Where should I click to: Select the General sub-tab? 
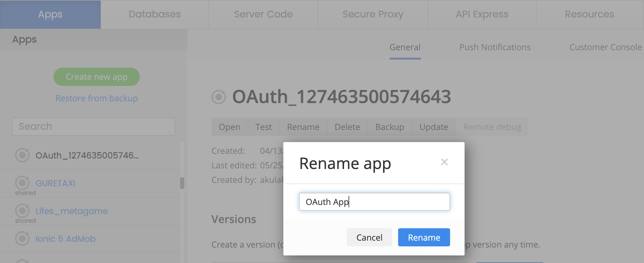(x=405, y=47)
